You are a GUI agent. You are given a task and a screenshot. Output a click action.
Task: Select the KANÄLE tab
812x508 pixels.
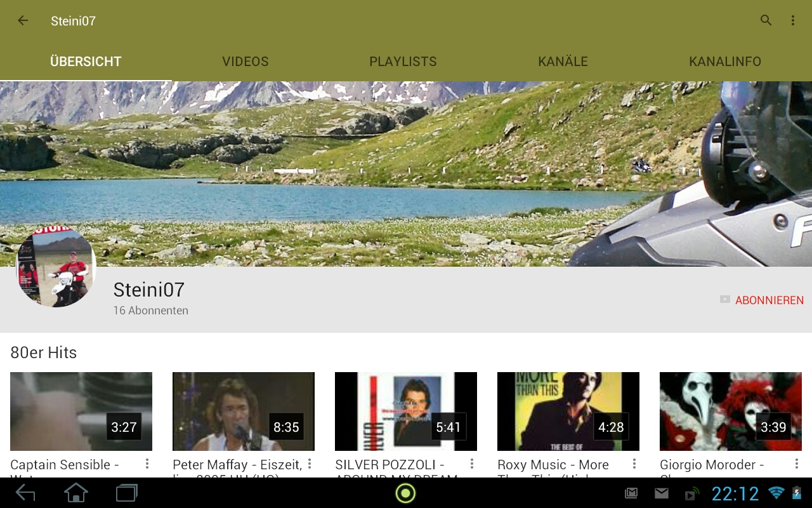pyautogui.click(x=563, y=62)
